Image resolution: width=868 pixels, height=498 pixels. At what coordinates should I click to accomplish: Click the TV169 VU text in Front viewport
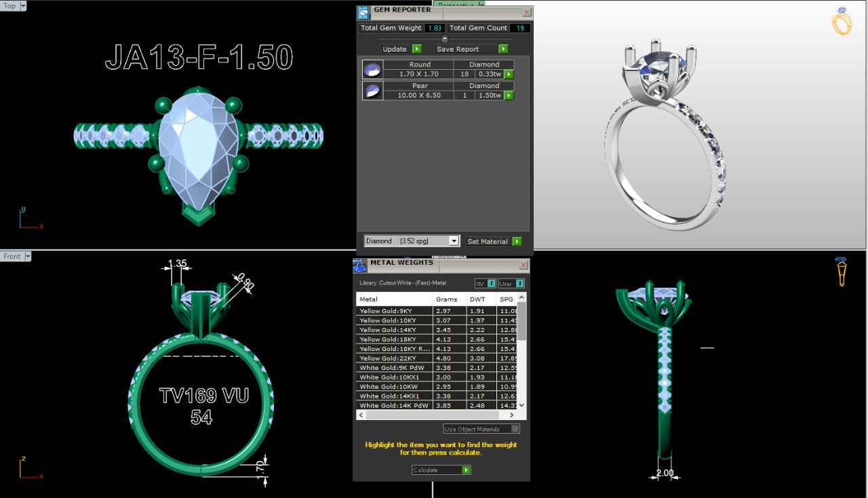(x=203, y=396)
